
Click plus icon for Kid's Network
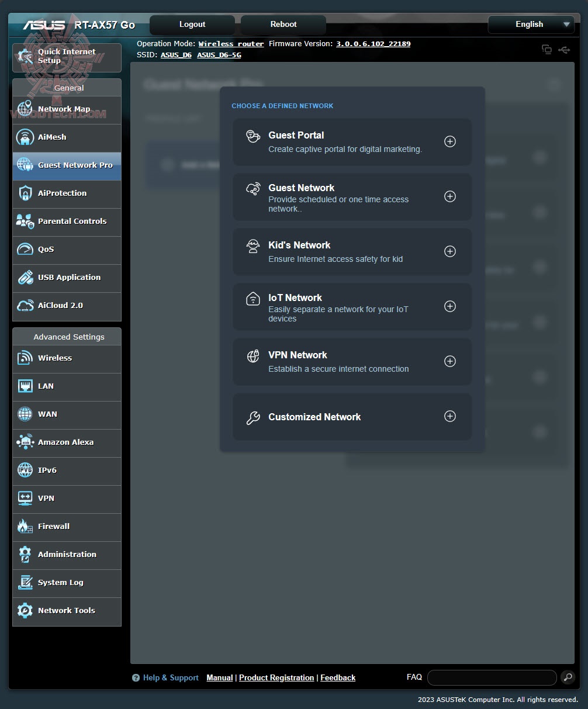[450, 251]
